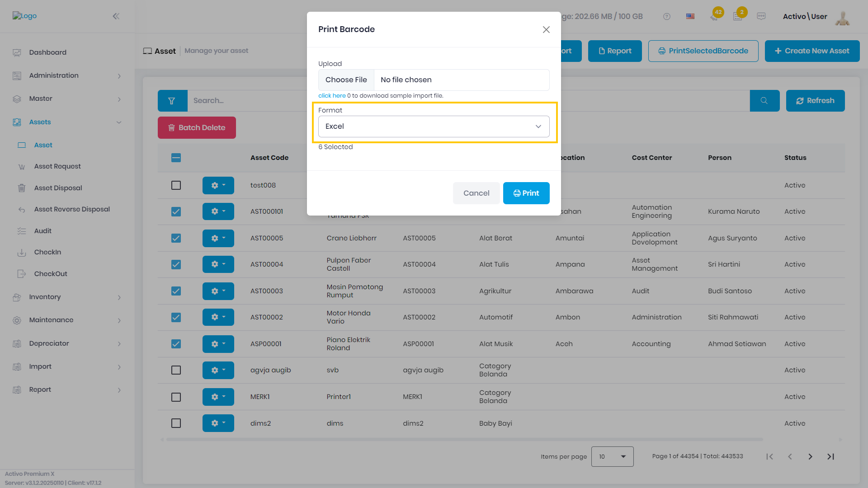Uncheck the AST00004 row checkbox
This screenshot has height=488, width=868.
point(176,264)
